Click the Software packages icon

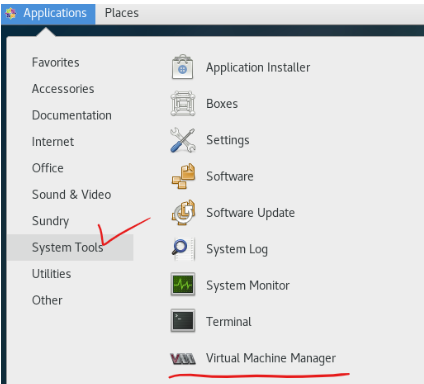click(x=183, y=176)
